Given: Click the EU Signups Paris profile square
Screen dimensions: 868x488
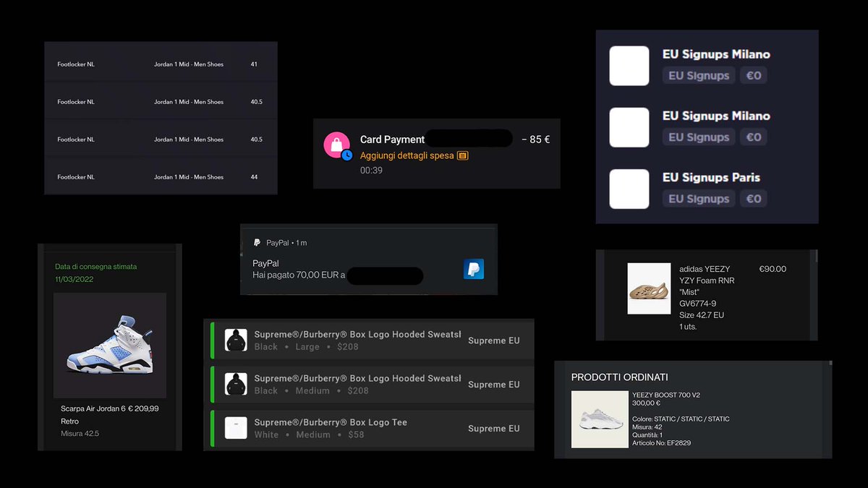Looking at the screenshot, I should point(629,189).
